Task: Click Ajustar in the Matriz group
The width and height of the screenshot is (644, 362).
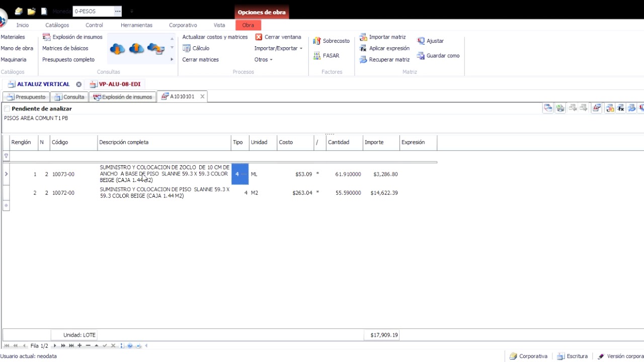Action: pos(431,41)
